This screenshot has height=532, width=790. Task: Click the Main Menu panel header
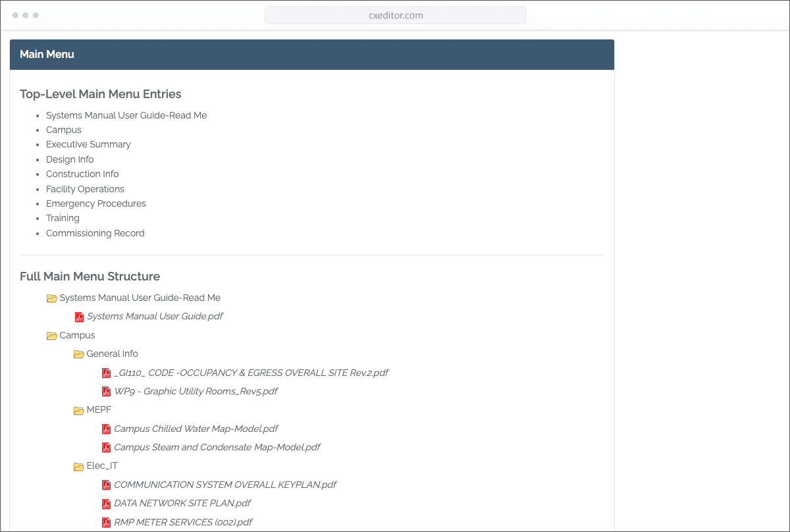coord(311,55)
